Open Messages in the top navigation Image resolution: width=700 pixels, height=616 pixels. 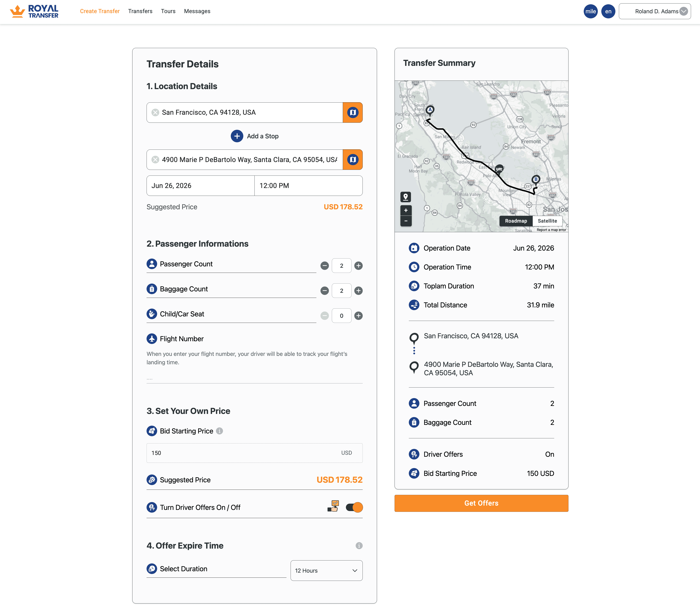[197, 11]
